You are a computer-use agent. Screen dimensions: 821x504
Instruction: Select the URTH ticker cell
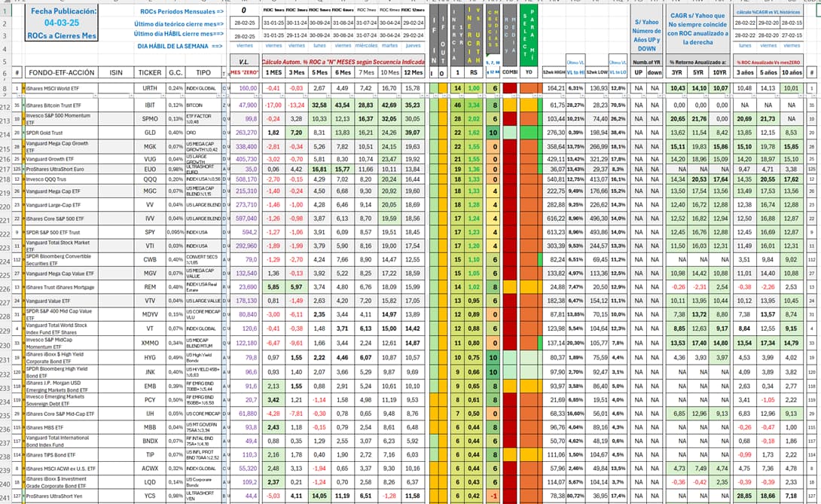pos(150,89)
